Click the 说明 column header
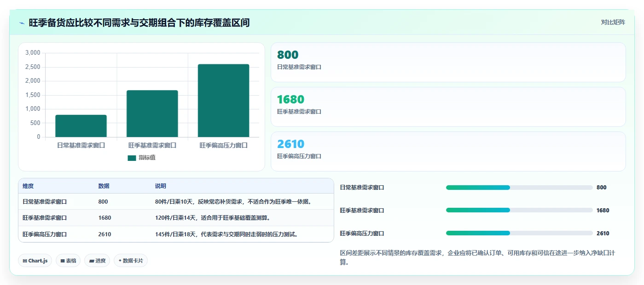Image resolution: width=644 pixels, height=285 pixels. tap(160, 186)
